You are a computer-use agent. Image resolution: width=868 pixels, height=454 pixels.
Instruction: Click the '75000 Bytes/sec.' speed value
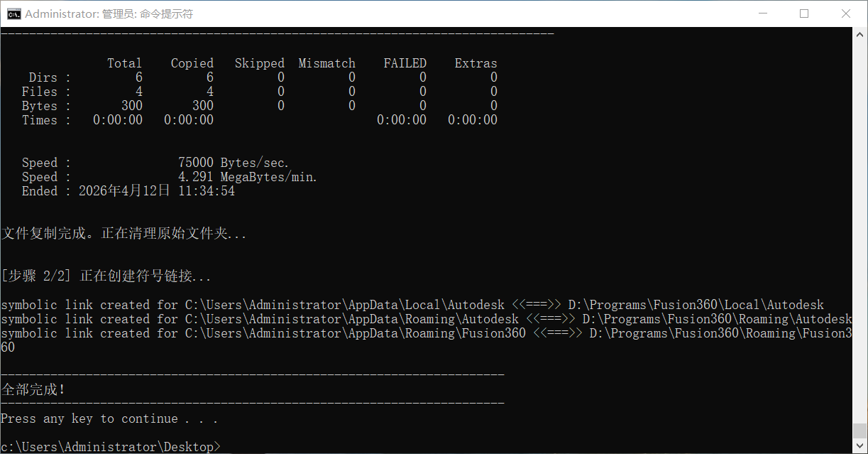click(234, 163)
